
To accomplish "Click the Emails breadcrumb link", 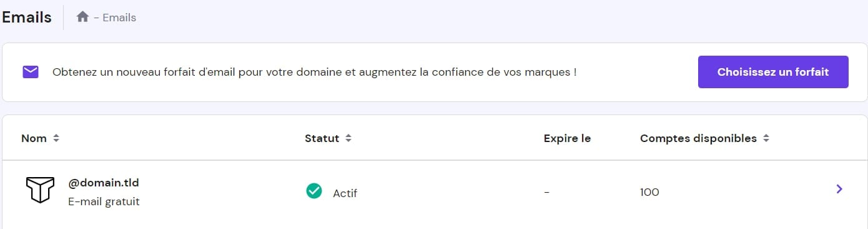I will [119, 18].
